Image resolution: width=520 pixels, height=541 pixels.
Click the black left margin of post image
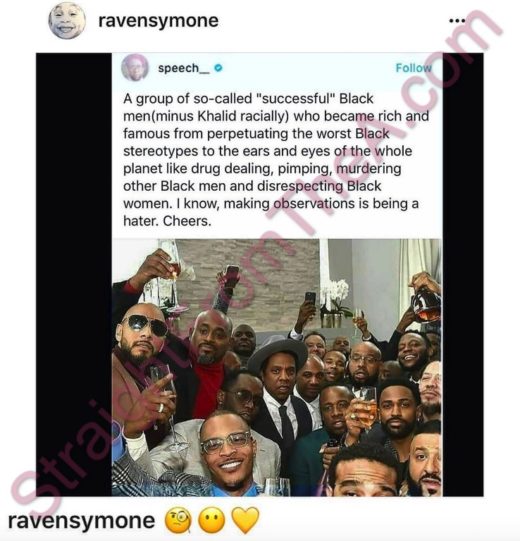74,274
